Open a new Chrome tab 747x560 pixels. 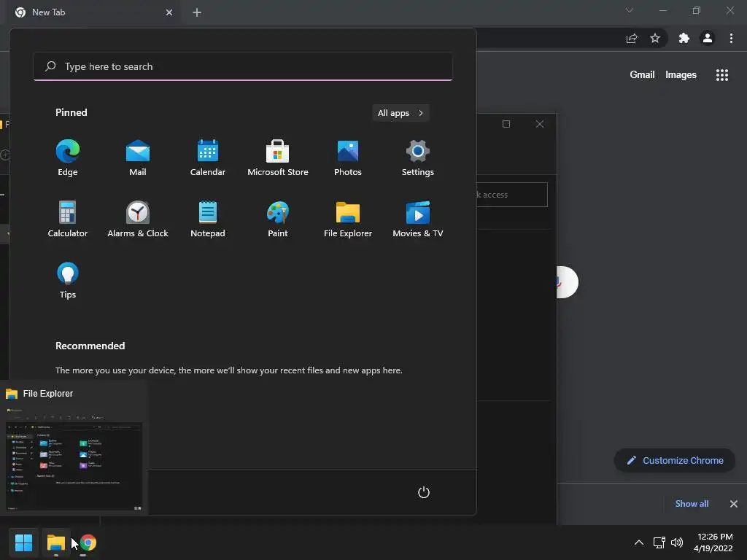tap(197, 12)
